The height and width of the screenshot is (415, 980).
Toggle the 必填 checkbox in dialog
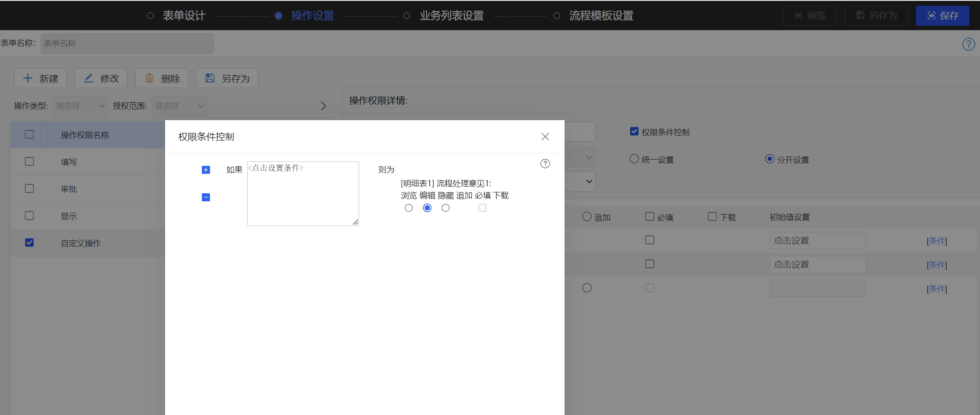click(482, 208)
